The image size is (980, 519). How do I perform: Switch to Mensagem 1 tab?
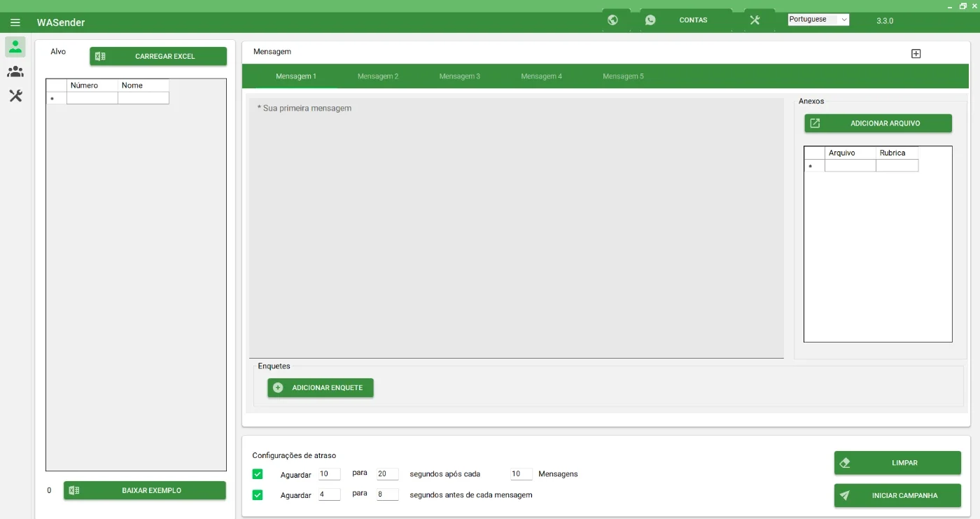(x=296, y=76)
